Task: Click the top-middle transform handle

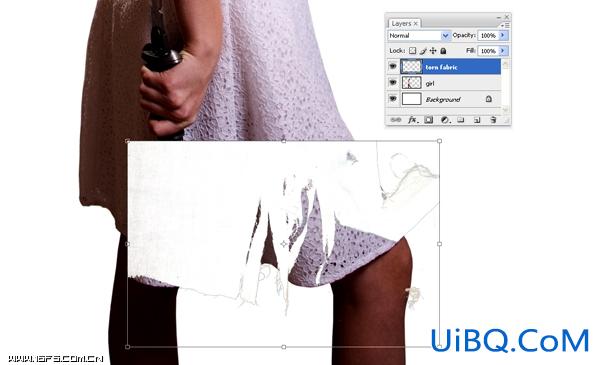Action: [x=284, y=141]
